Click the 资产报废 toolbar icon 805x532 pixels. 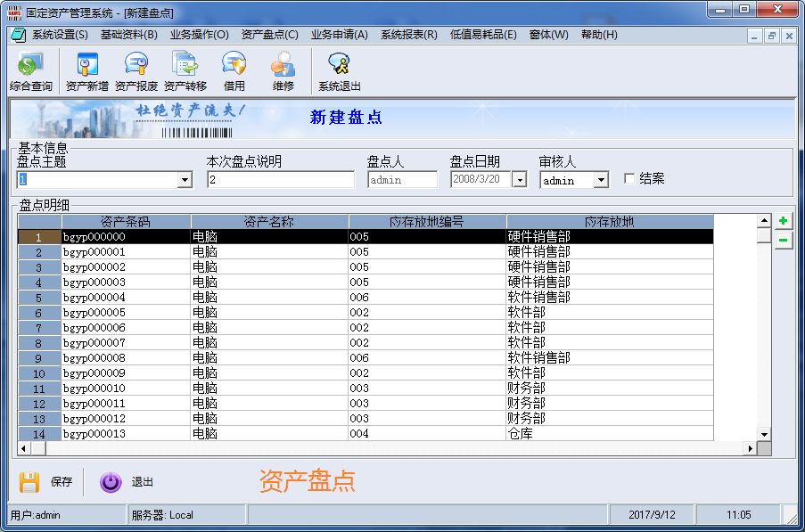tap(136, 71)
